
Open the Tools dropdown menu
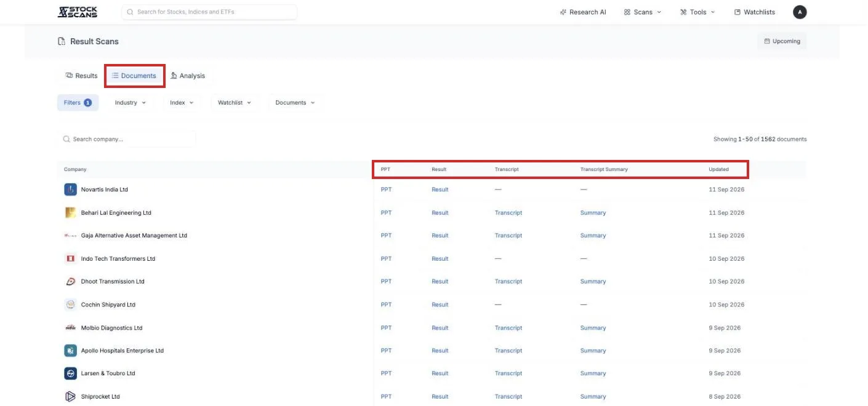click(697, 12)
